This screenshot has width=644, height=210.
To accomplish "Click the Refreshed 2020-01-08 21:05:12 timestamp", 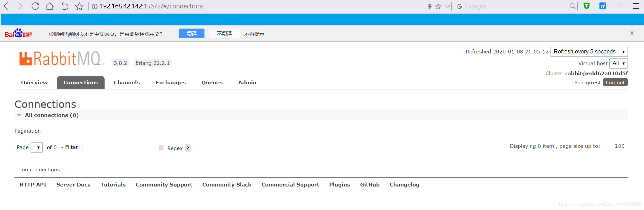I will point(507,52).
